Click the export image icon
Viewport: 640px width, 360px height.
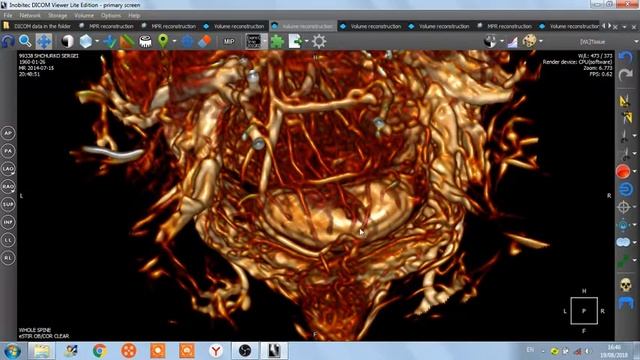[x=295, y=41]
